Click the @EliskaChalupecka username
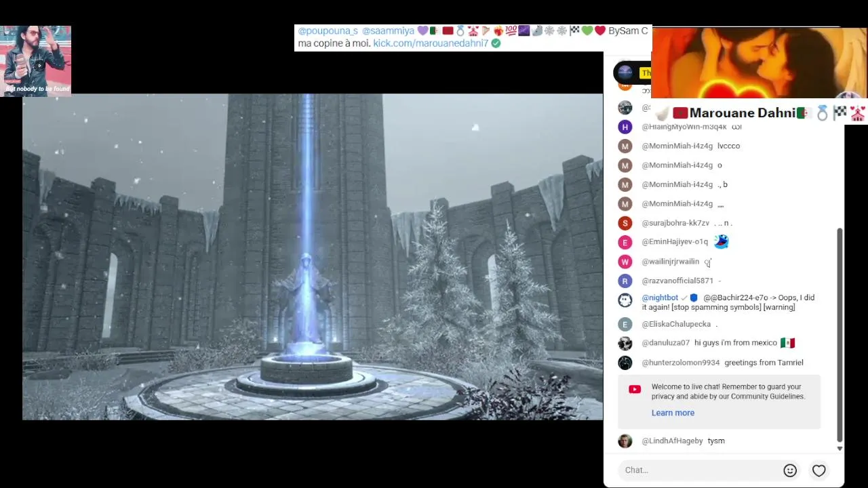Viewport: 868px width, 488px height. tap(676, 324)
